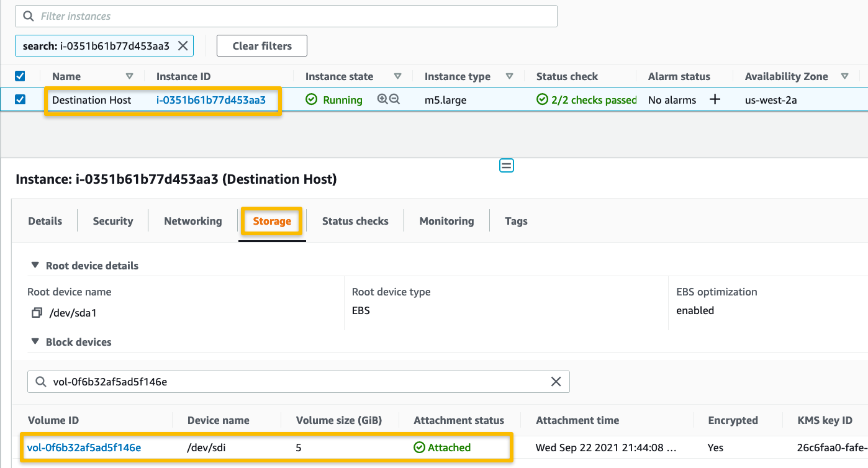The width and height of the screenshot is (868, 468).
Task: Click the panel layout icon above instance details
Action: [x=506, y=165]
